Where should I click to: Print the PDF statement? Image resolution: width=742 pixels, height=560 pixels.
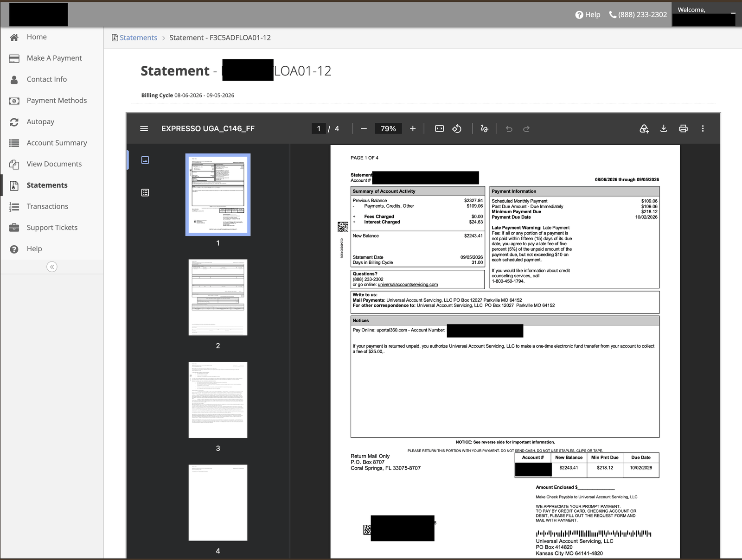(683, 128)
